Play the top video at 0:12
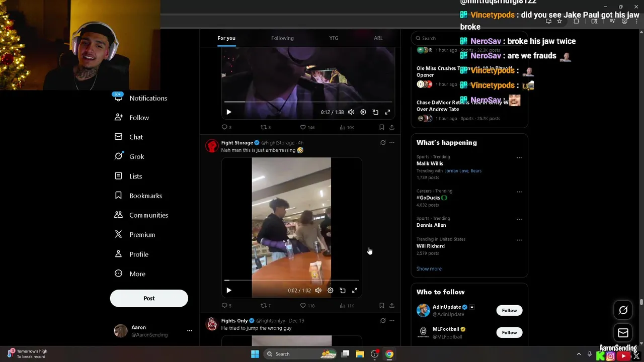Screen dimensions: 644x362 point(229,112)
